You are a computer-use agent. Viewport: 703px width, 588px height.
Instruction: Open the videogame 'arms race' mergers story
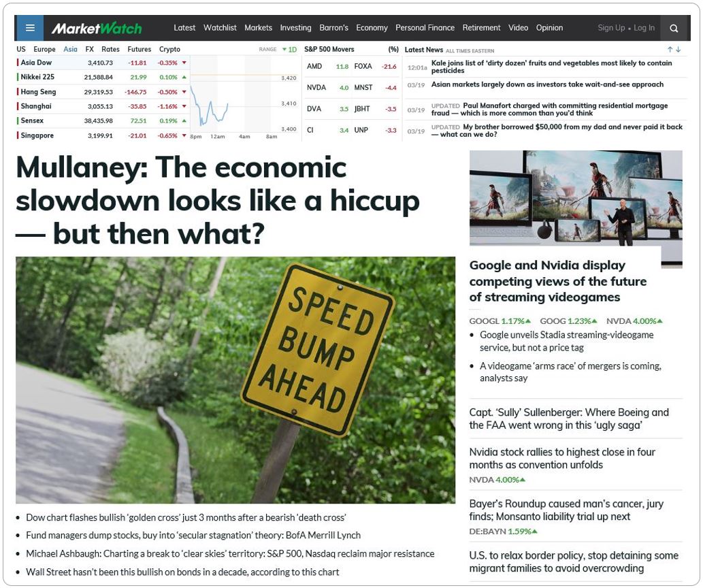point(571,372)
